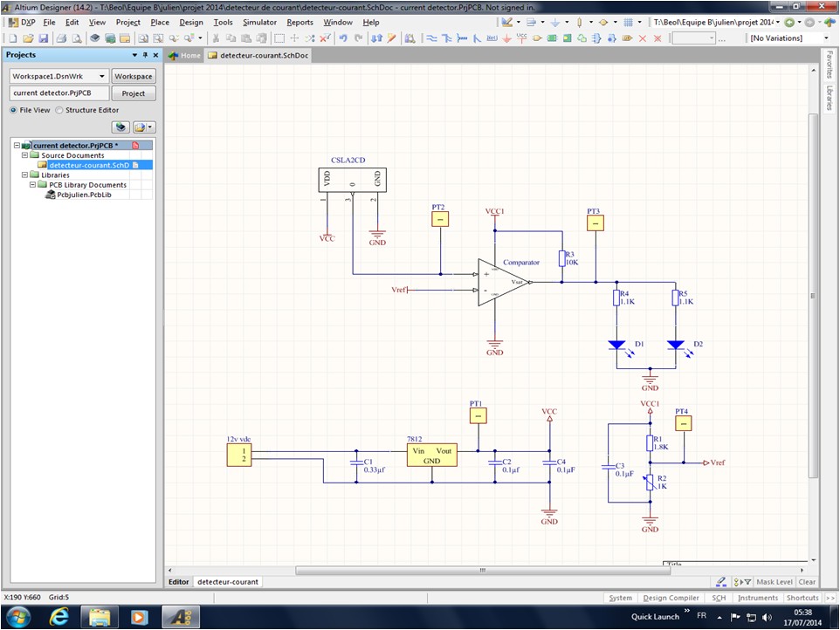Click the Save document toolbar icon

[x=43, y=38]
